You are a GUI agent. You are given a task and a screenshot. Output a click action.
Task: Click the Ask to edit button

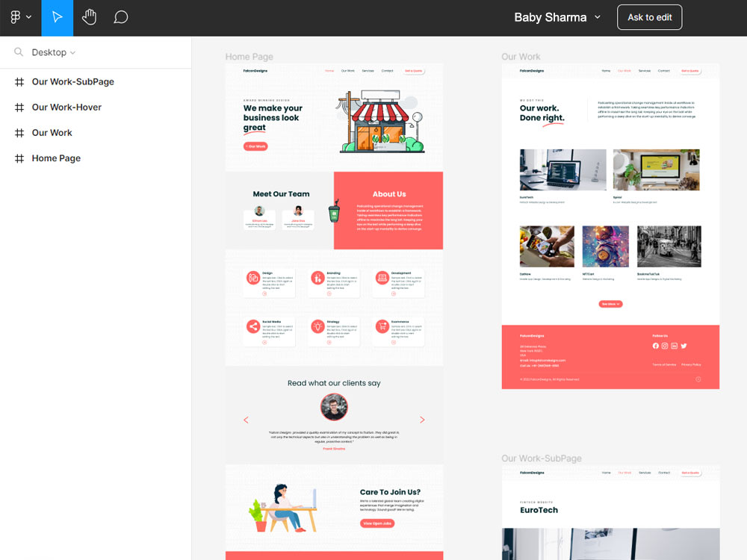pyautogui.click(x=649, y=18)
